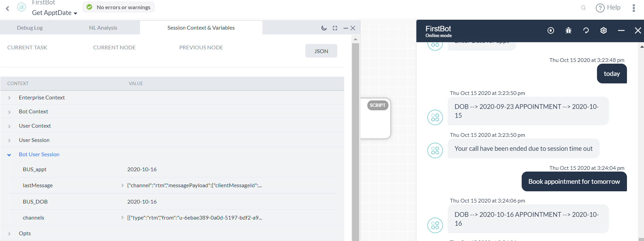This screenshot has width=644, height=241.
Task: Click the BUS_appt value 2020-10-16
Action: point(142,170)
